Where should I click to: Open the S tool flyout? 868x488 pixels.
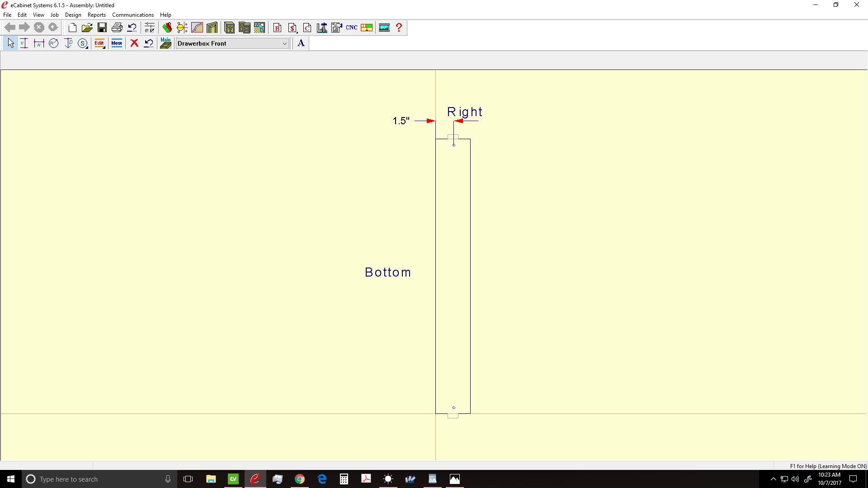pos(83,43)
